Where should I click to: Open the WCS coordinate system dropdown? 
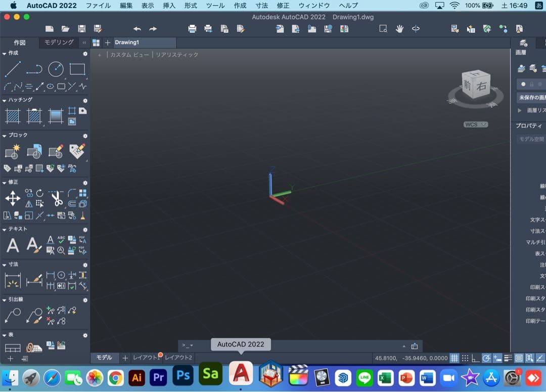click(x=475, y=124)
